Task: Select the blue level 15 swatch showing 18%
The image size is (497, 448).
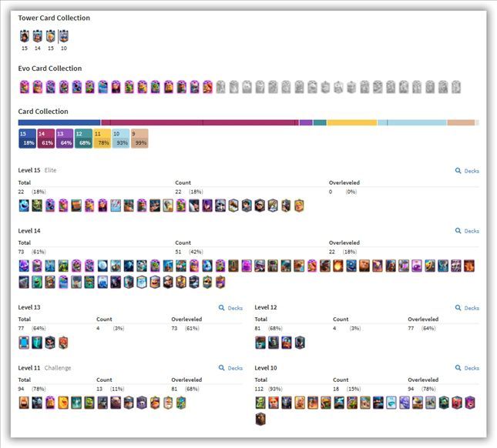Action: coord(27,139)
